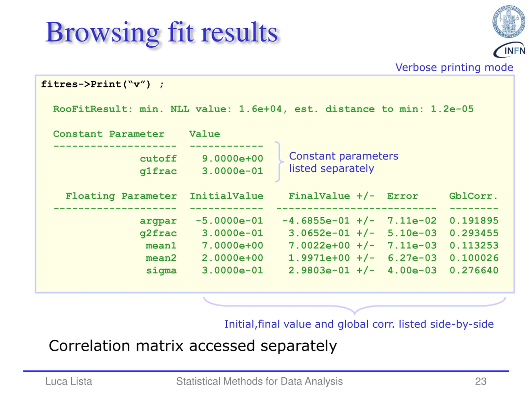Click the argpar final value -4.6855e-01
The width and height of the screenshot is (532, 399).
[x=316, y=220]
